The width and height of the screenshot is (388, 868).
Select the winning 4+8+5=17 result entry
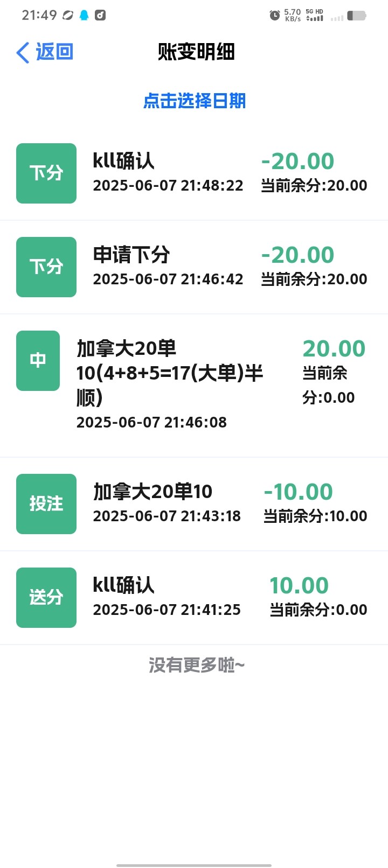170,373
